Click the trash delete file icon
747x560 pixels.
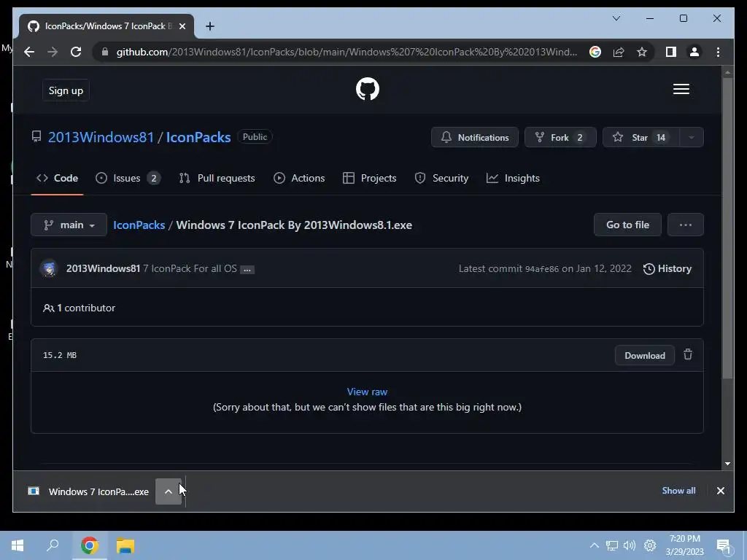(x=688, y=355)
